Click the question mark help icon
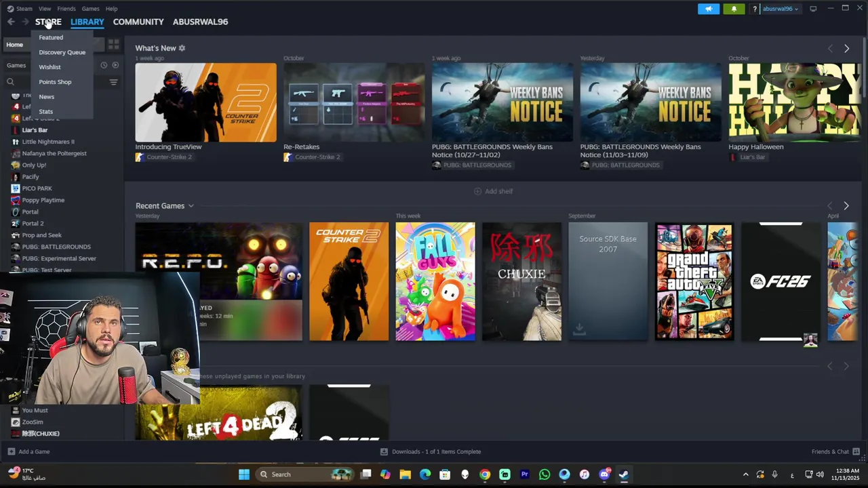Viewport: 868px width, 488px height. point(754,9)
